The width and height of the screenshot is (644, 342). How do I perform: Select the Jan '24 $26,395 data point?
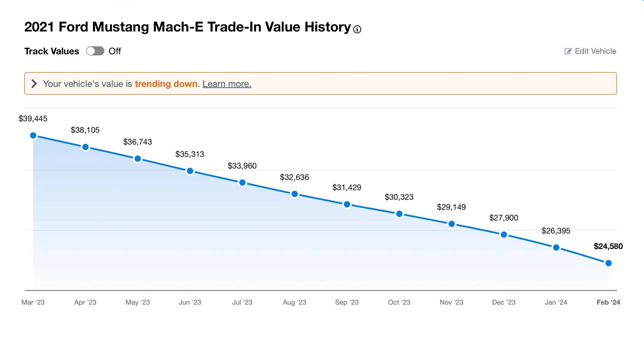pos(556,247)
